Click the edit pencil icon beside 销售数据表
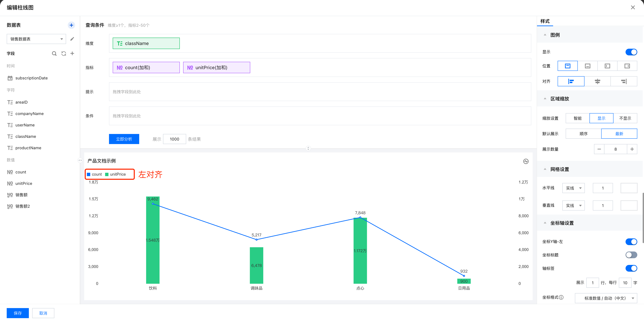644x321 pixels. coord(72,39)
